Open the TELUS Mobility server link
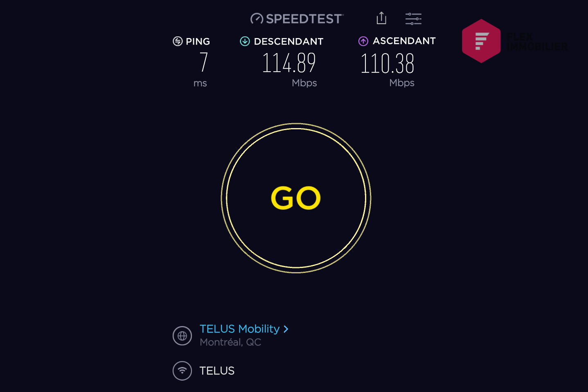588x392 pixels. tap(240, 329)
